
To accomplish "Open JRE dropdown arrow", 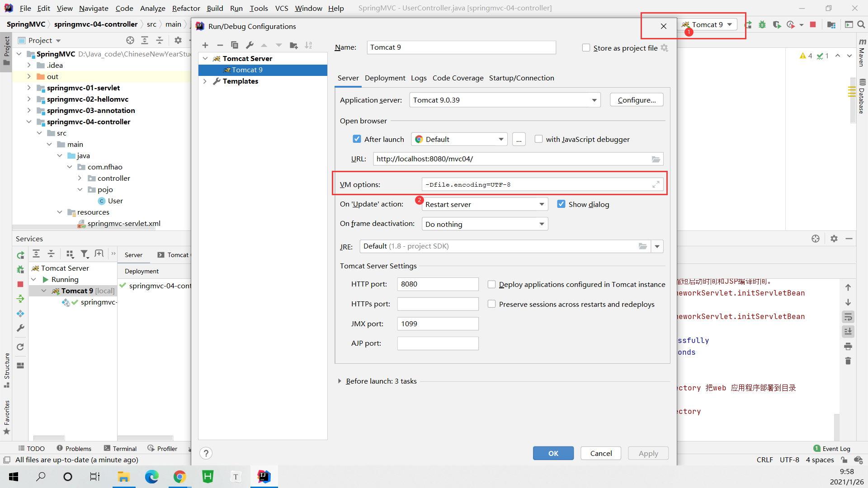I will pos(657,247).
